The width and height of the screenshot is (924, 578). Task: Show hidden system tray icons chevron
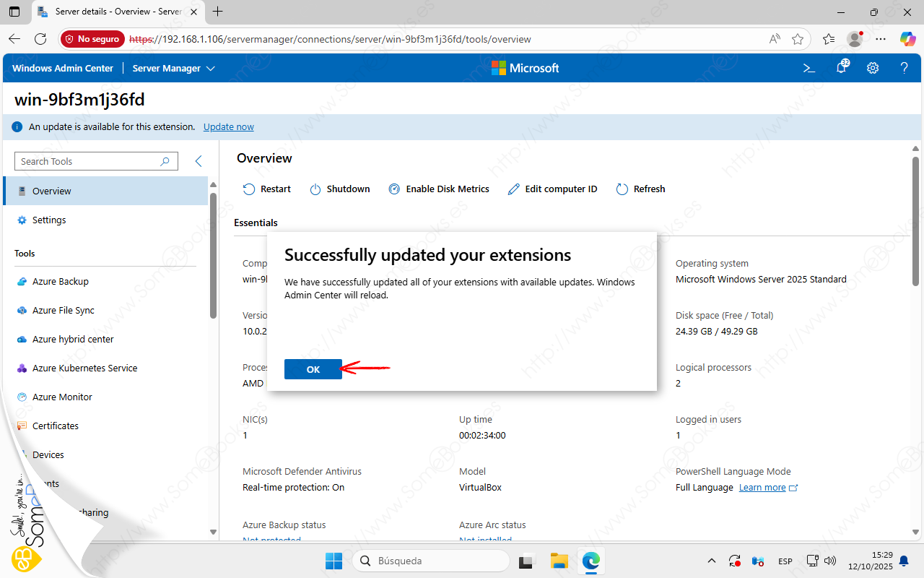(x=712, y=561)
